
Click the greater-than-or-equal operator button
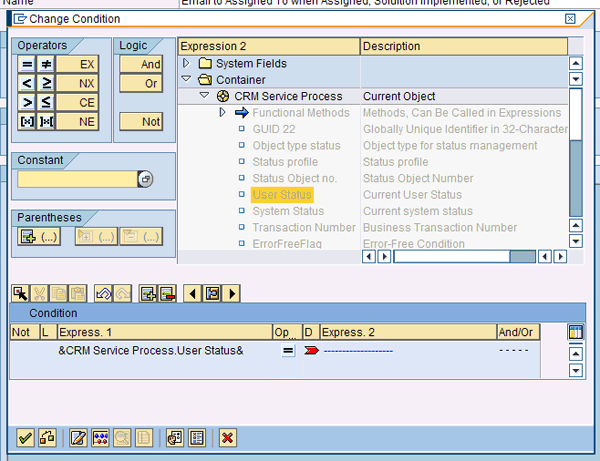46,83
